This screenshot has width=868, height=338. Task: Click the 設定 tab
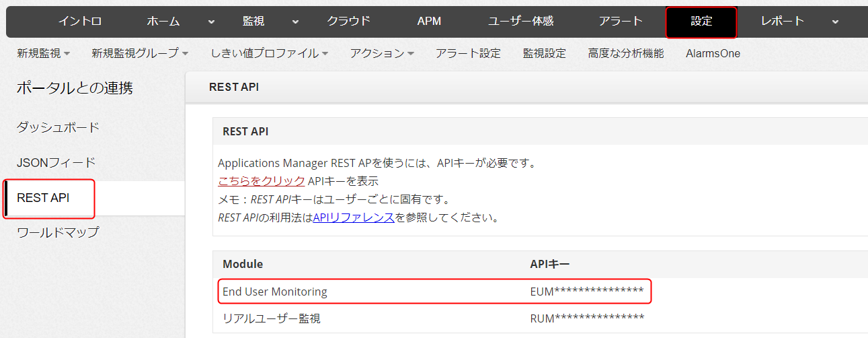point(701,22)
